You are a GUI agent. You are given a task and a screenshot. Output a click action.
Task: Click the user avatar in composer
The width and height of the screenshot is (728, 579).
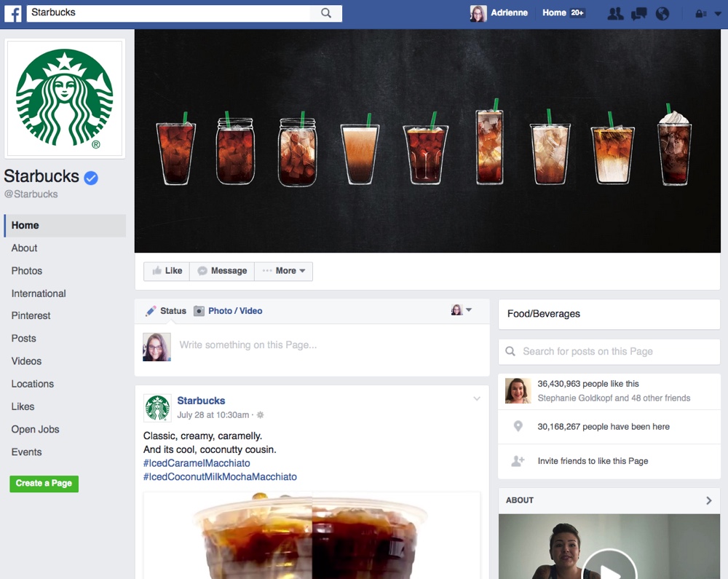click(157, 347)
